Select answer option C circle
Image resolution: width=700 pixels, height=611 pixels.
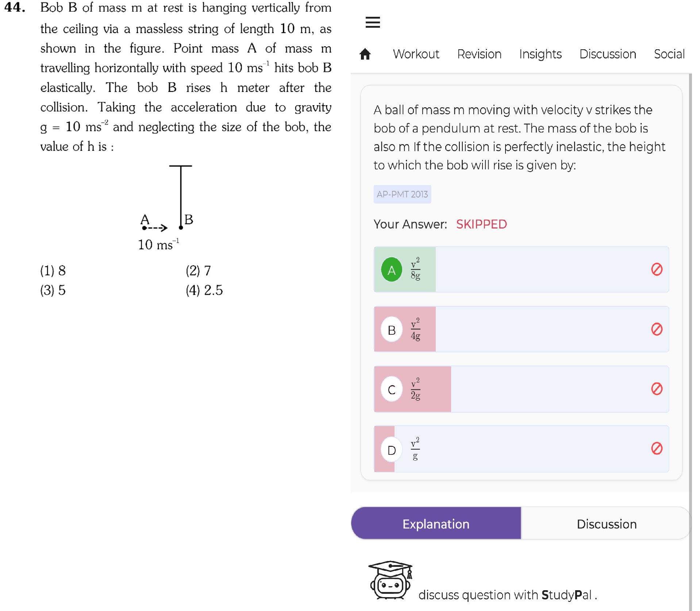pos(392,389)
